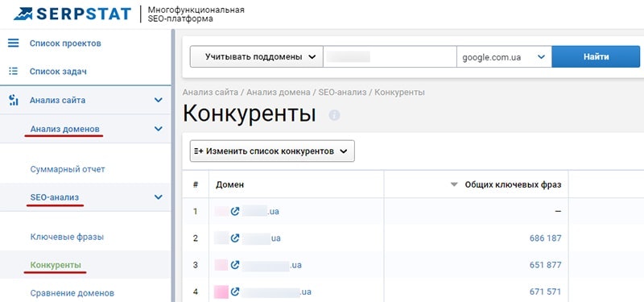The width and height of the screenshot is (644, 302).
Task: Open Ключевые фразы report
Action: click(x=67, y=237)
